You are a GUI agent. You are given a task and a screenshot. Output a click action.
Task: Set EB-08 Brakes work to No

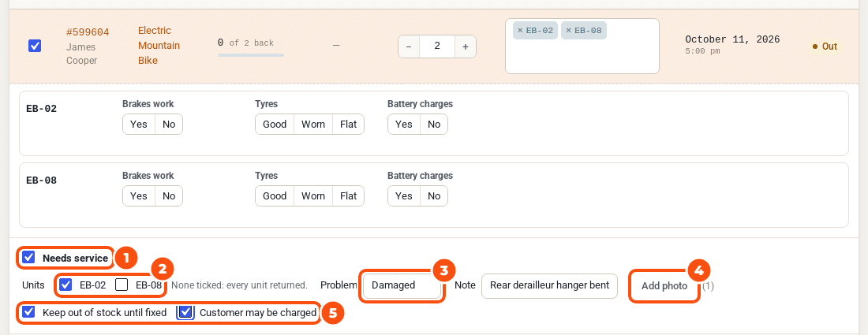[169, 196]
